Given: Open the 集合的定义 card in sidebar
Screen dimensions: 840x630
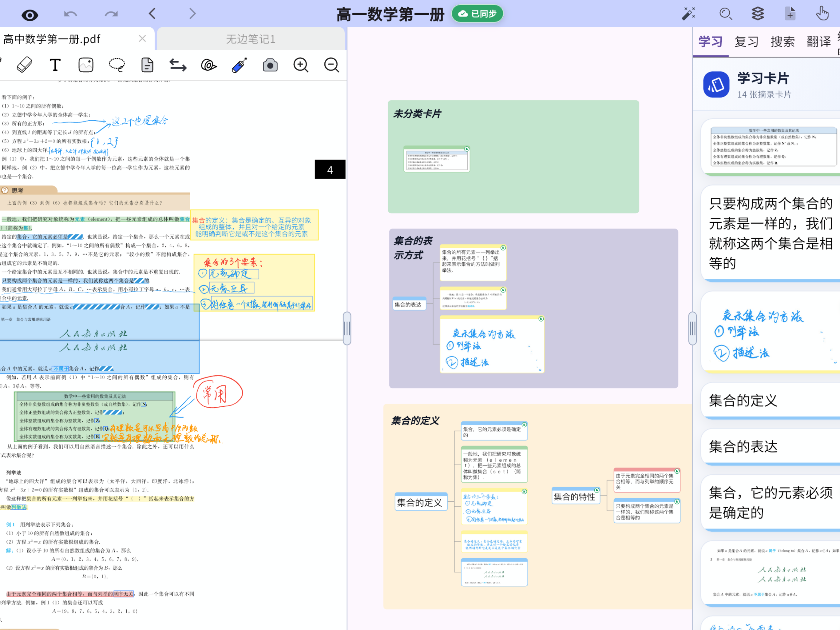Looking at the screenshot, I should (x=770, y=401).
